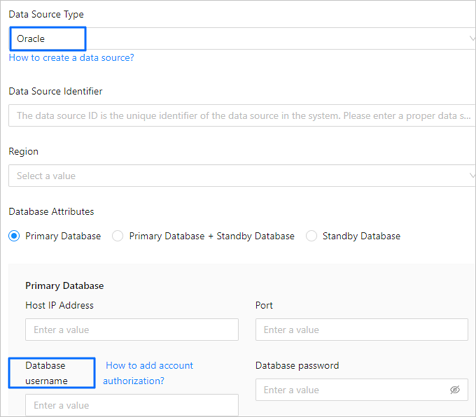The width and height of the screenshot is (476, 417).
Task: Click the Host IP Address input field
Action: click(132, 330)
